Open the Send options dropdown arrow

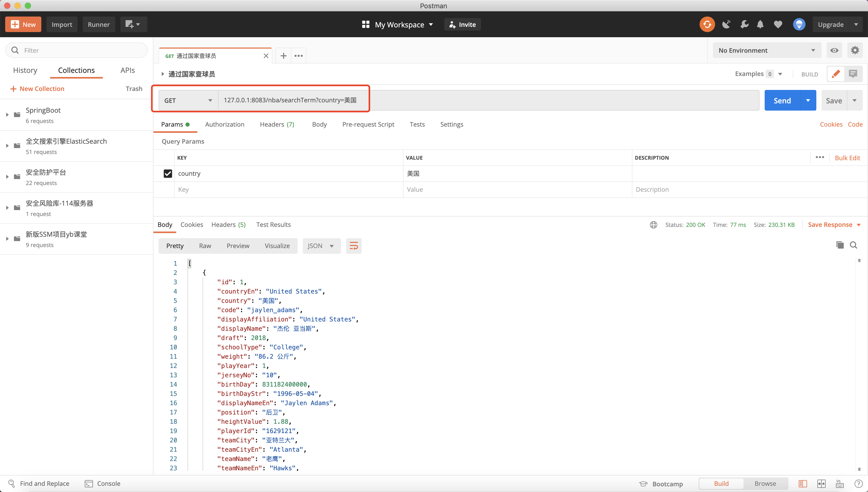(808, 100)
